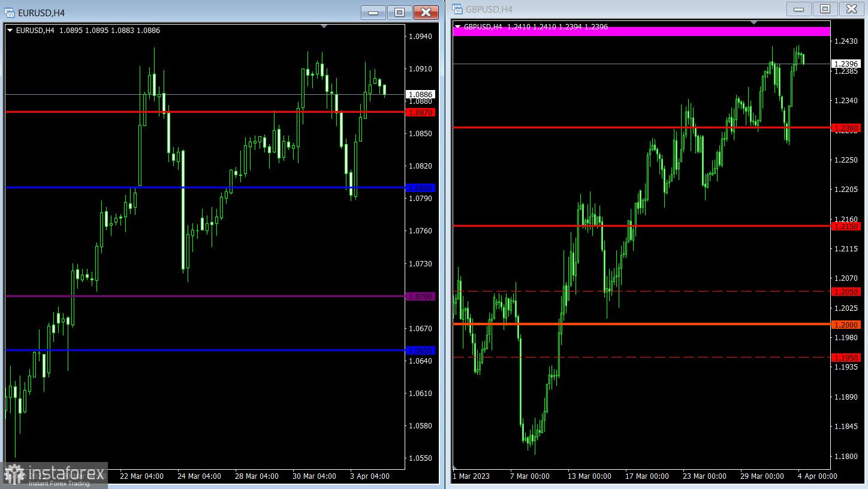This screenshot has width=868, height=489.
Task: Minimize the GBPUSD,H4 chart window
Action: [798, 8]
